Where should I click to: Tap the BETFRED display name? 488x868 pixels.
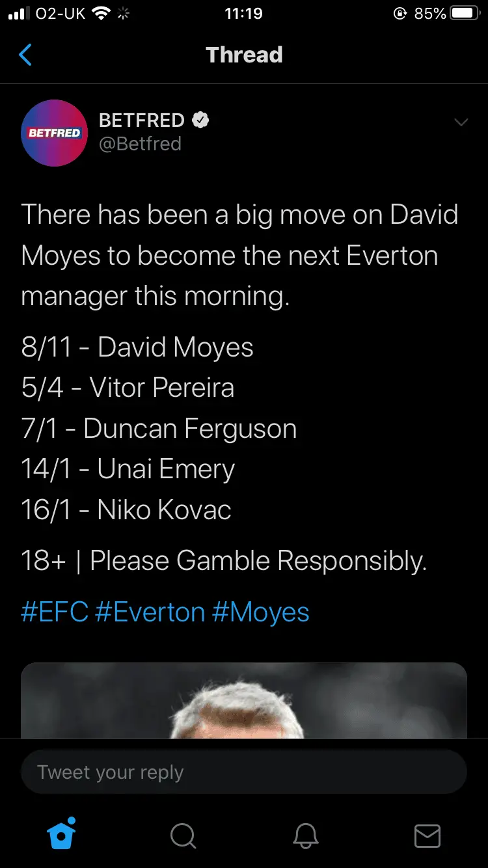click(x=142, y=120)
